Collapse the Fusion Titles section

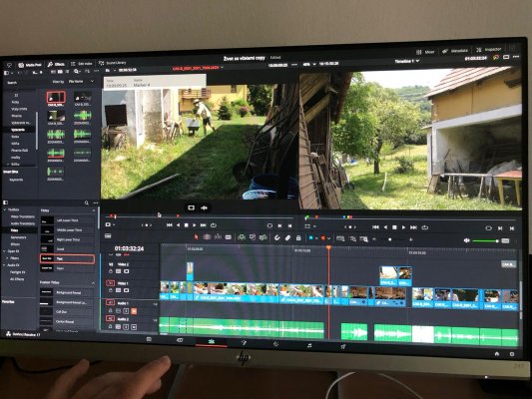pyautogui.click(x=93, y=282)
